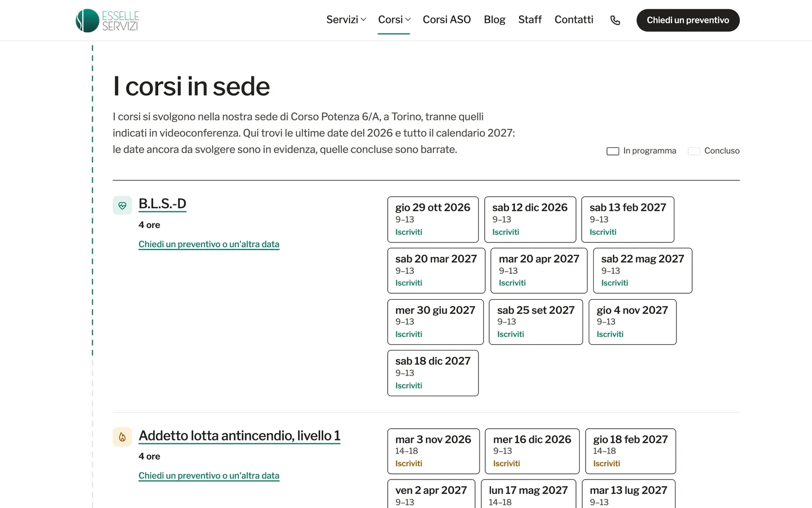Click Iscriviti for gio 18 feb 2027
This screenshot has height=508, width=812.
(606, 464)
